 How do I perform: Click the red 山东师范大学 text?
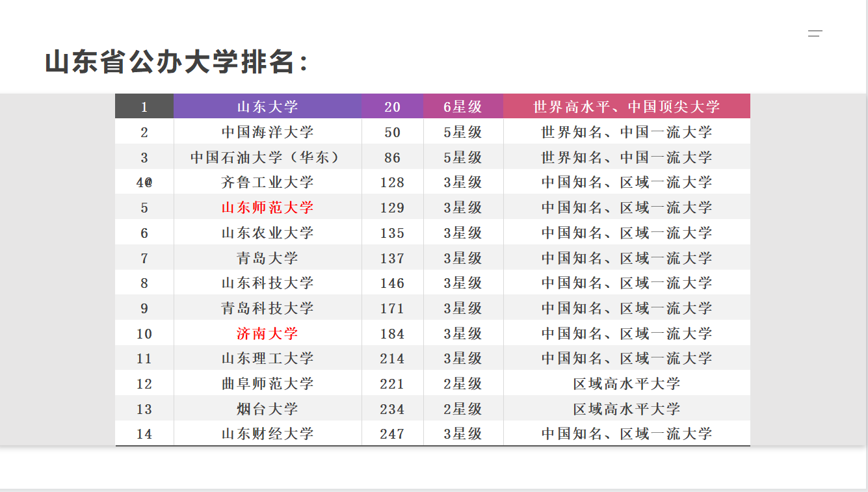pyautogui.click(x=267, y=207)
